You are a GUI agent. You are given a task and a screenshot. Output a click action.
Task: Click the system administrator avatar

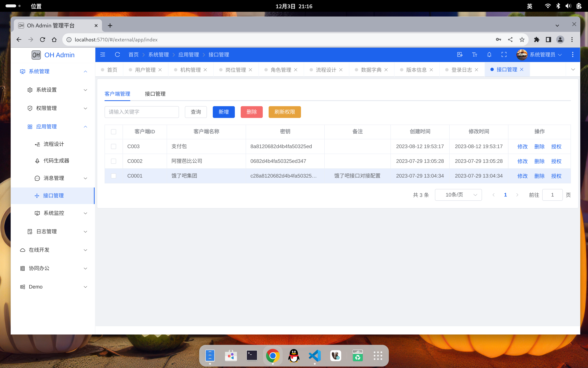(x=522, y=54)
